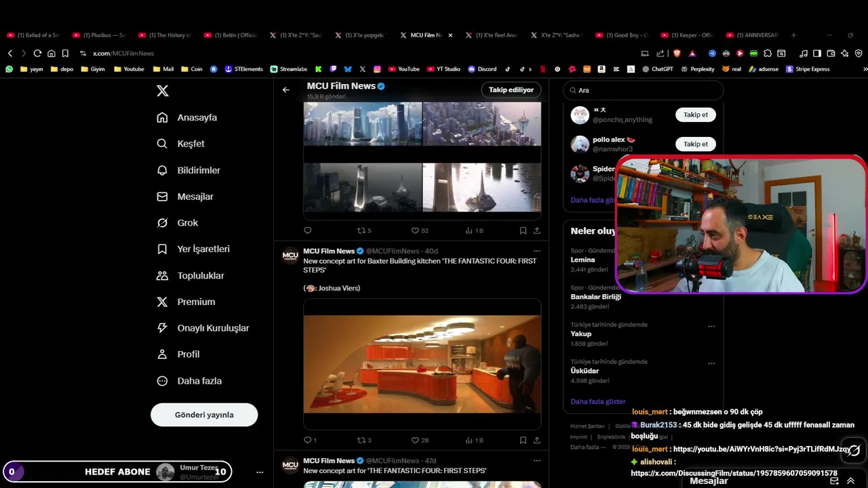Reply to the city concept art post
This screenshot has width=868, height=488.
click(x=307, y=230)
